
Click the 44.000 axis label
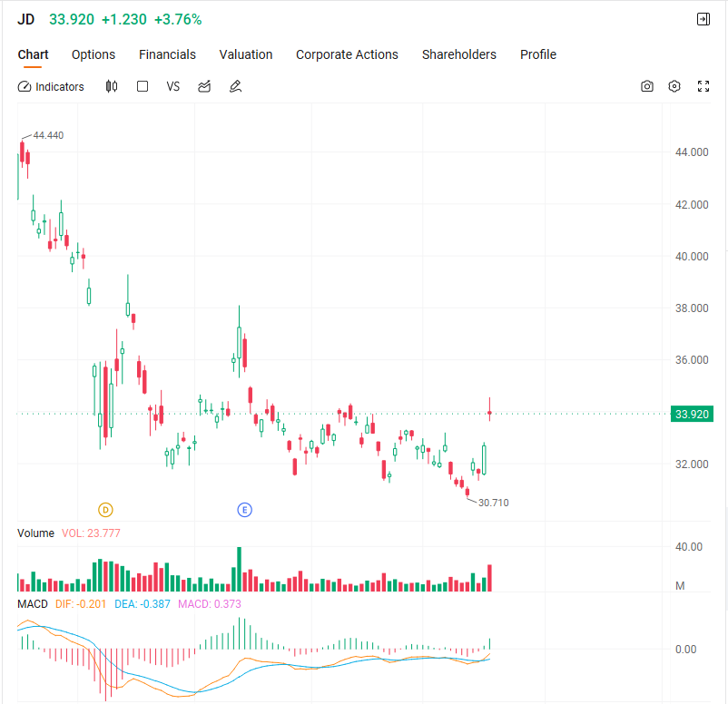692,152
